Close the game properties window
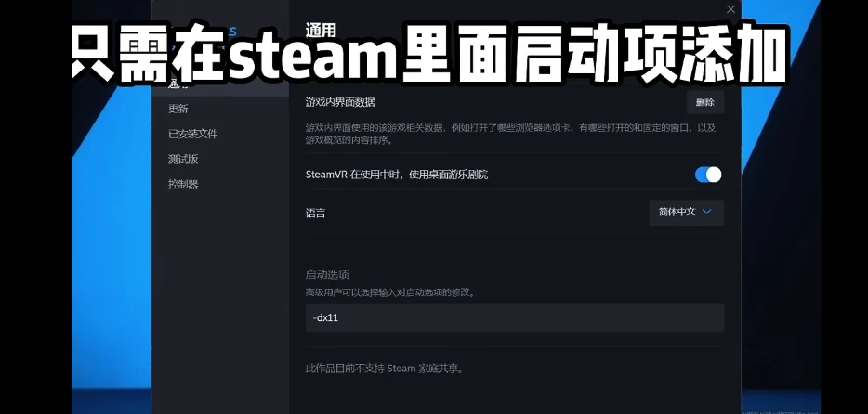Viewport: 868px width, 414px height. coord(730,9)
